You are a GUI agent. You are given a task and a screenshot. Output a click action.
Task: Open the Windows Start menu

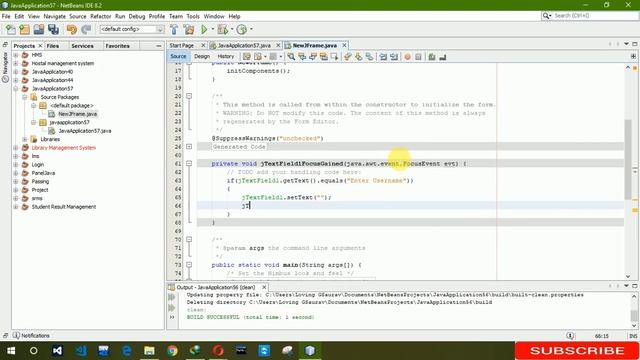point(11,351)
